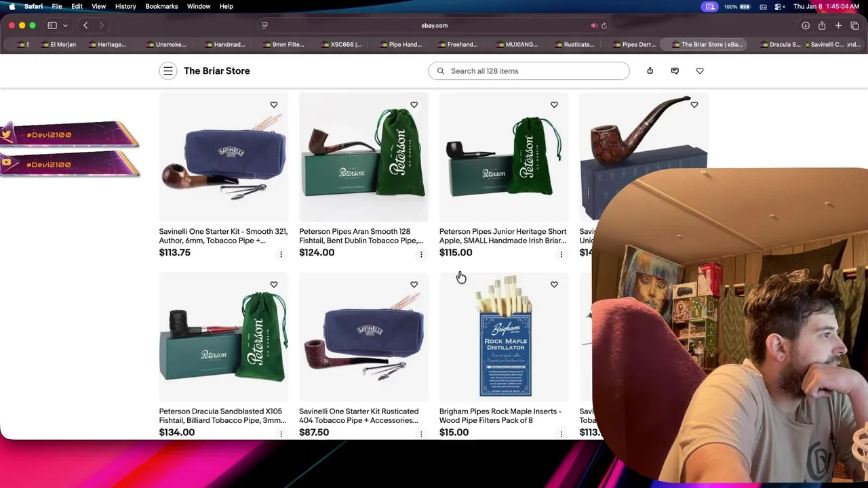Screen dimensions: 868x488
Task: Save The Briar Store with heart icon
Action: click(700, 71)
